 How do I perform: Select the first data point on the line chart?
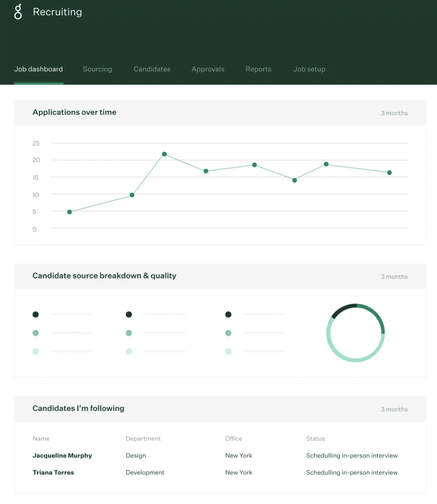pos(69,212)
